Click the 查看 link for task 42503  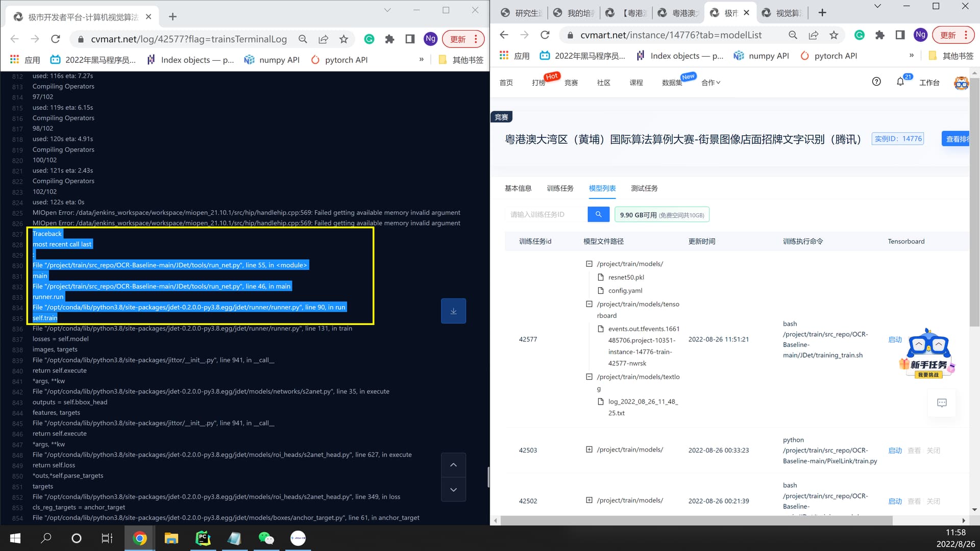[914, 450]
